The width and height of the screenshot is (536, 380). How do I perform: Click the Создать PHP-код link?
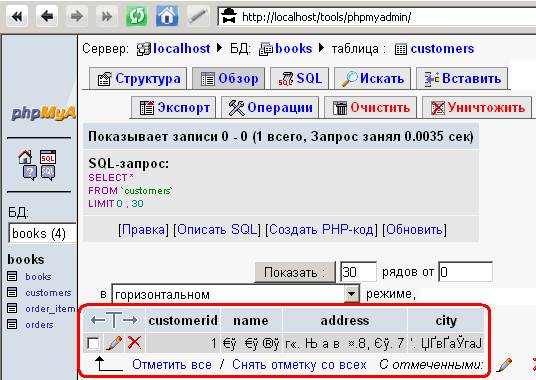point(321,229)
